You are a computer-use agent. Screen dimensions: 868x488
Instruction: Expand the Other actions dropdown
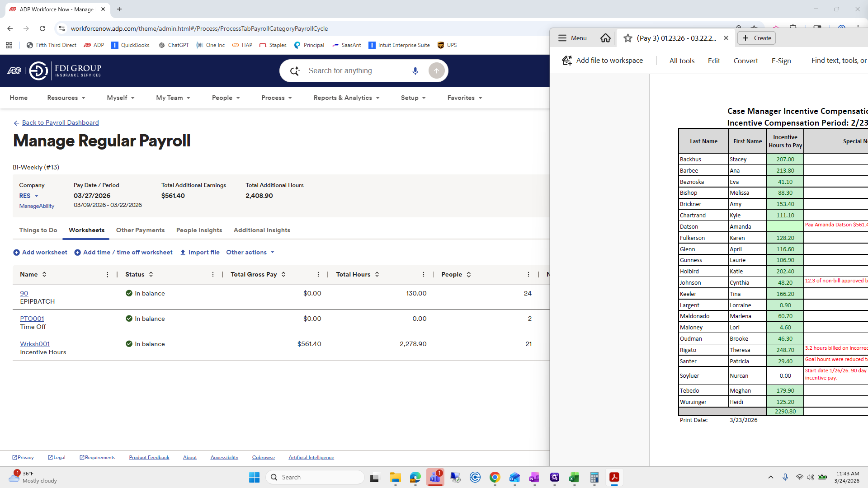(x=250, y=252)
